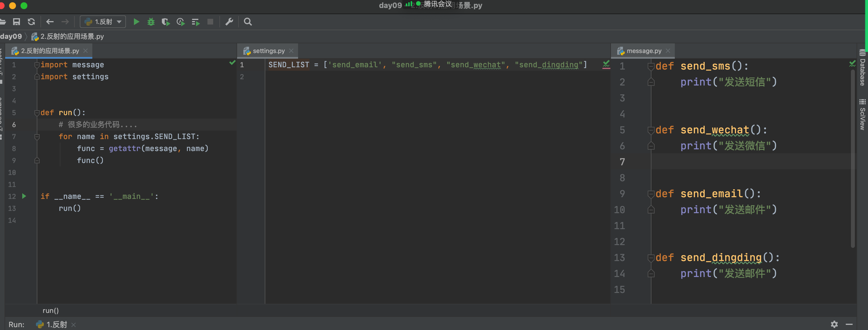Collapse the import block fold marker

coord(37,65)
